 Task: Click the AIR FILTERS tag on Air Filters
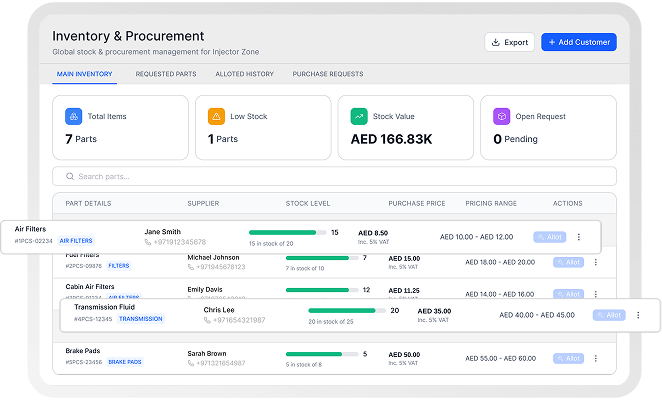pyautogui.click(x=76, y=241)
